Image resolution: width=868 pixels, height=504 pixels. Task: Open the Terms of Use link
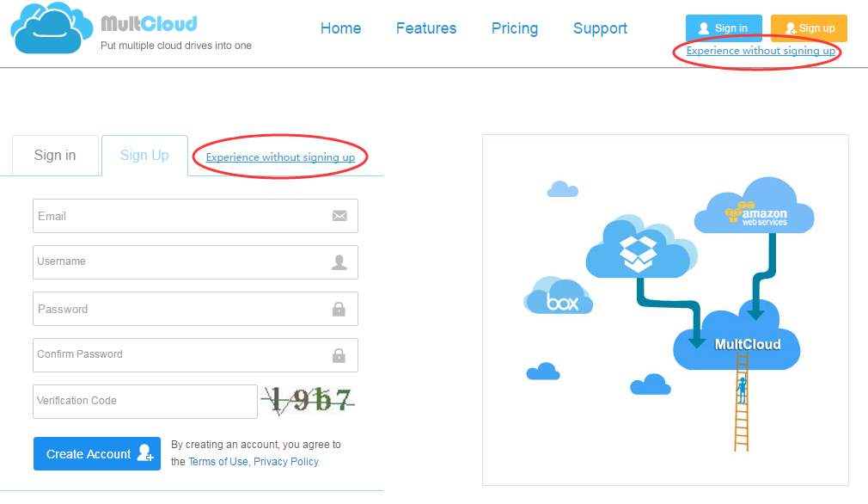pos(217,461)
